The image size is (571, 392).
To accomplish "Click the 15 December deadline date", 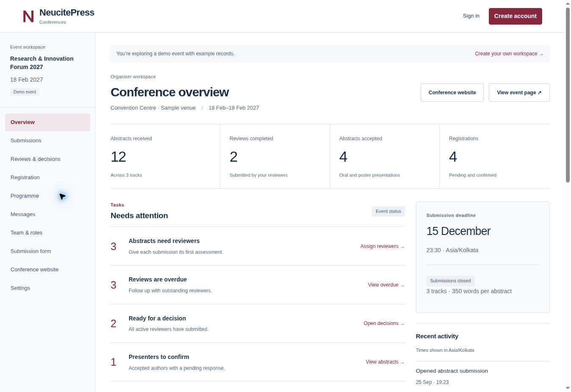I will [458, 231].
